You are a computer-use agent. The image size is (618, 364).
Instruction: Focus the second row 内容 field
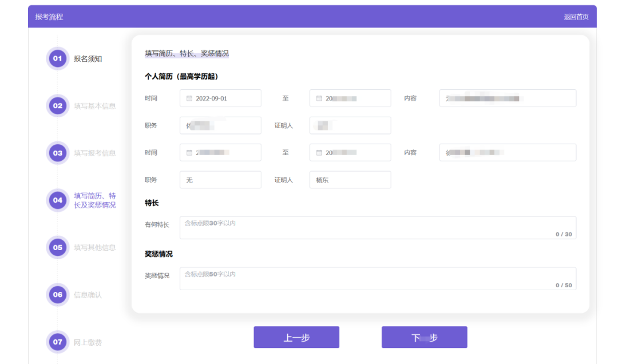click(x=508, y=153)
